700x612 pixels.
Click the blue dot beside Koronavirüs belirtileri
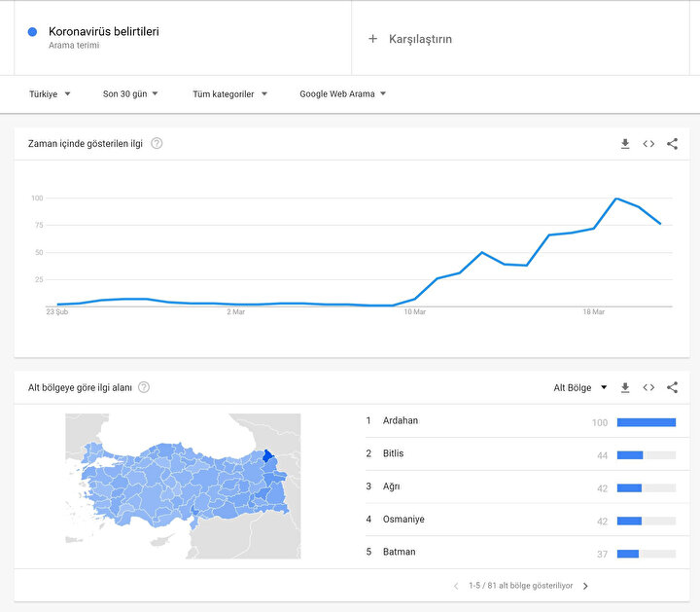tap(33, 32)
